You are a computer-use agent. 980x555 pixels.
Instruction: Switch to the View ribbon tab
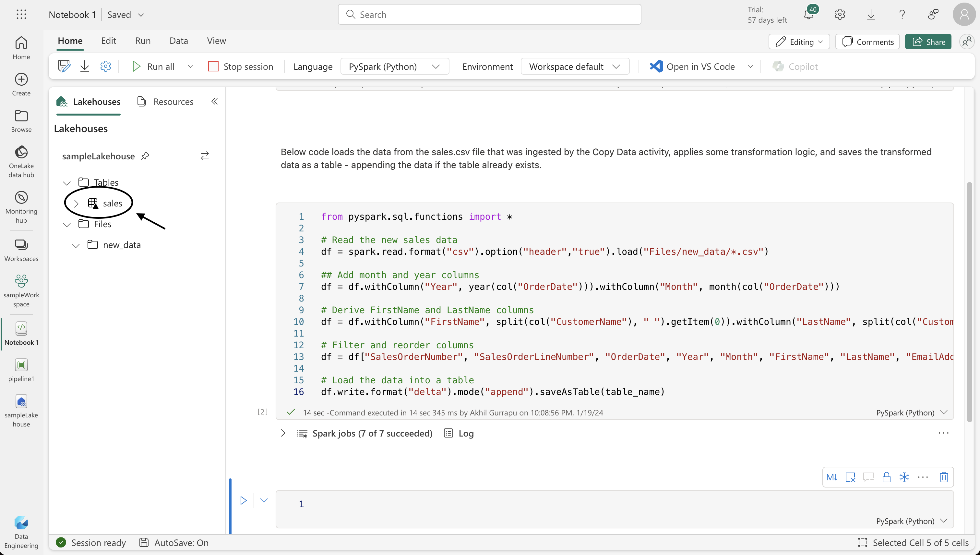pyautogui.click(x=216, y=41)
